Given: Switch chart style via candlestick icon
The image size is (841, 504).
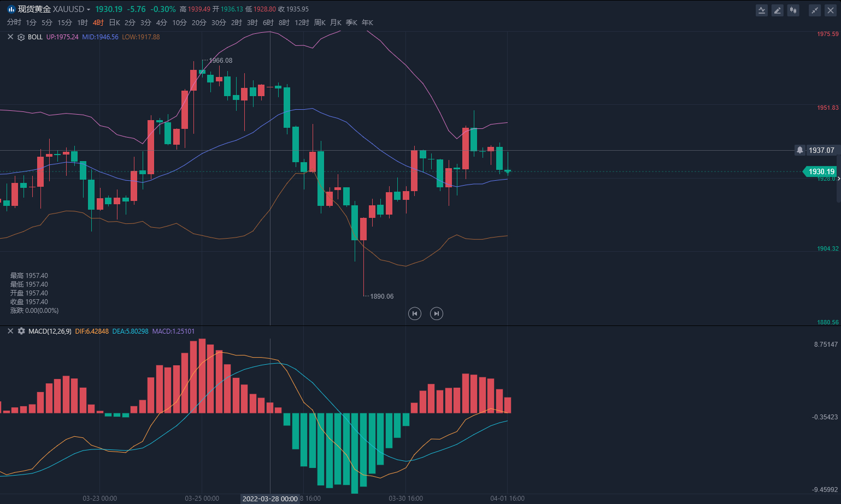Looking at the screenshot, I should (793, 10).
